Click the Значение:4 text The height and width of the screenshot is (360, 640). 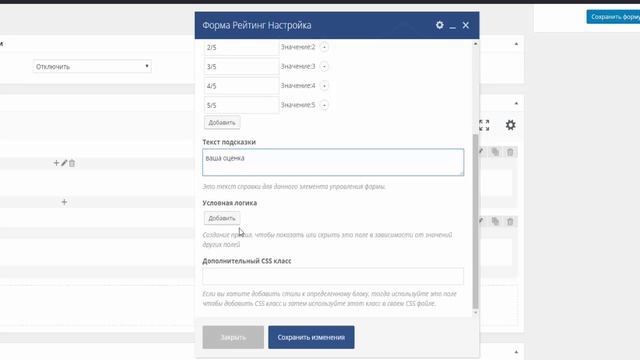298,85
